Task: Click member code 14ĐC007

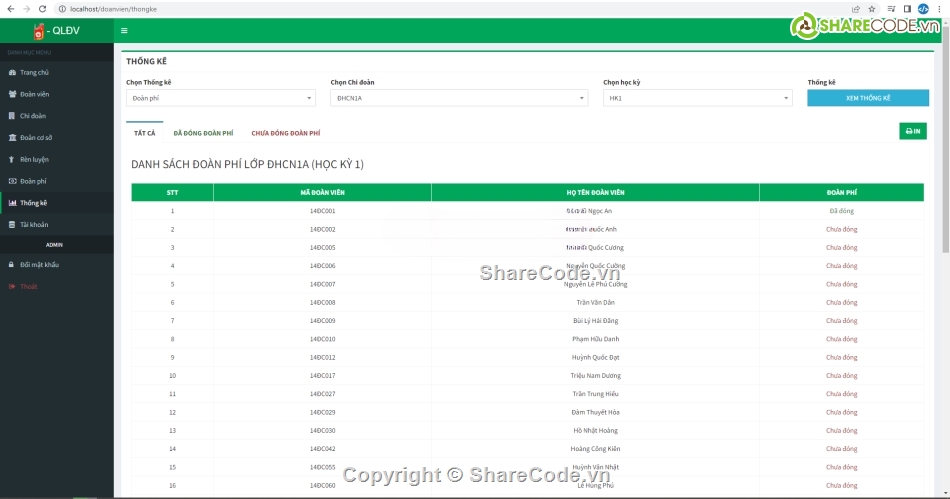Action: click(x=322, y=285)
